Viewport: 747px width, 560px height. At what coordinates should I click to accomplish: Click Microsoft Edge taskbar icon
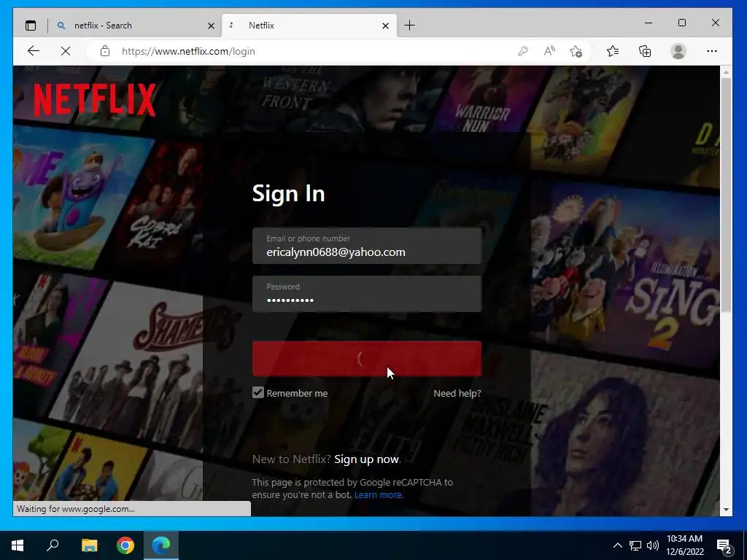coord(161,545)
